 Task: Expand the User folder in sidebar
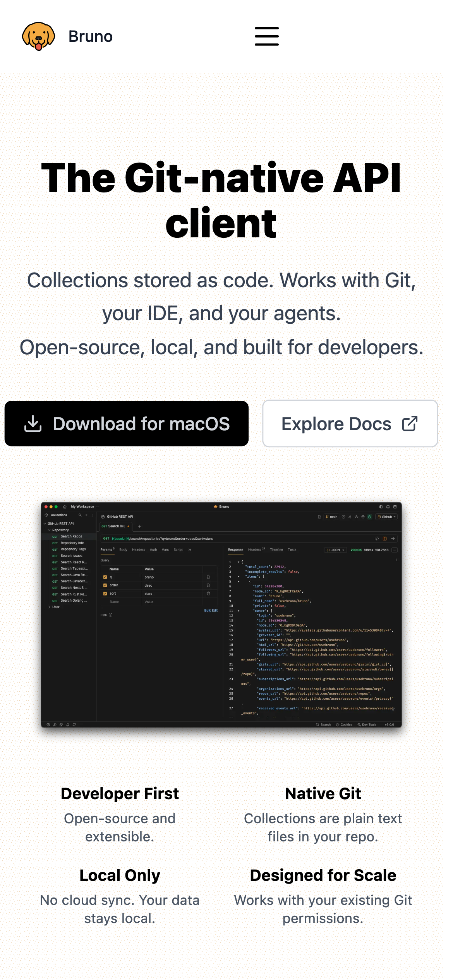[x=55, y=607]
